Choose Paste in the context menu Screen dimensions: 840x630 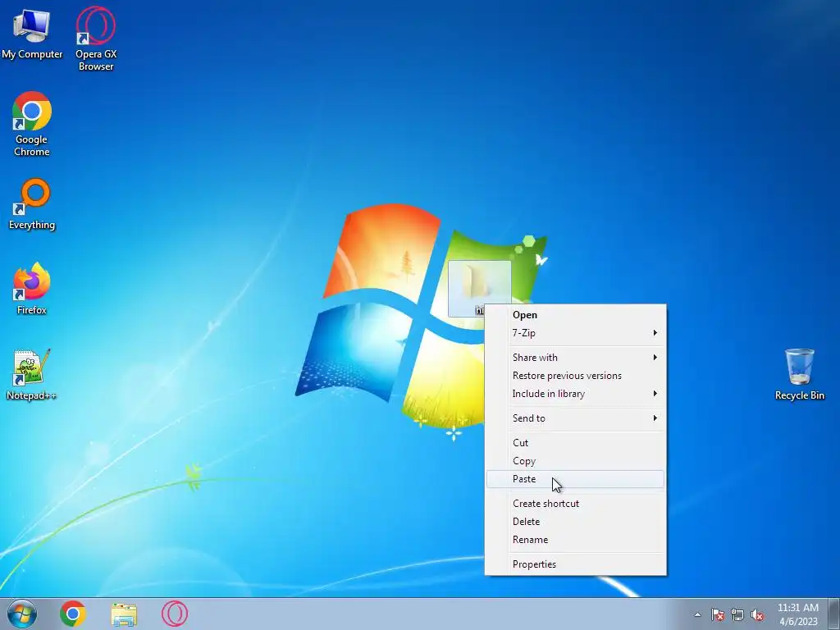tap(575, 479)
